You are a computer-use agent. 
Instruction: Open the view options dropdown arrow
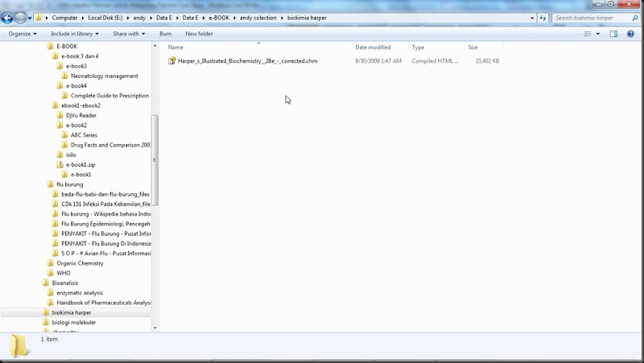(597, 34)
